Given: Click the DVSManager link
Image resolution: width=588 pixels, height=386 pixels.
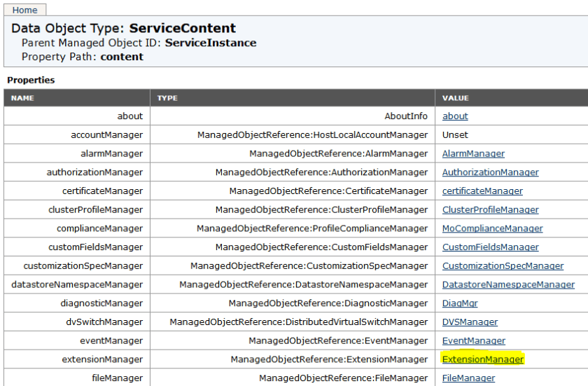Looking at the screenshot, I should click(470, 322).
